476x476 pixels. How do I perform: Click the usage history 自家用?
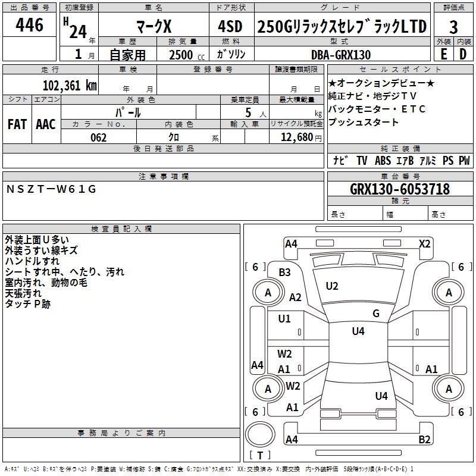coord(127,55)
